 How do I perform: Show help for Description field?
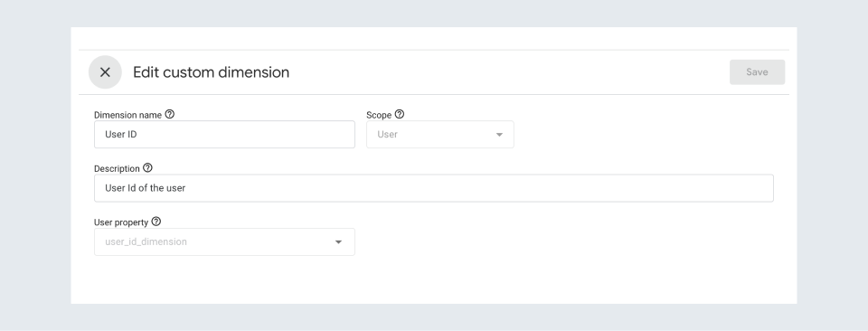coord(147,167)
